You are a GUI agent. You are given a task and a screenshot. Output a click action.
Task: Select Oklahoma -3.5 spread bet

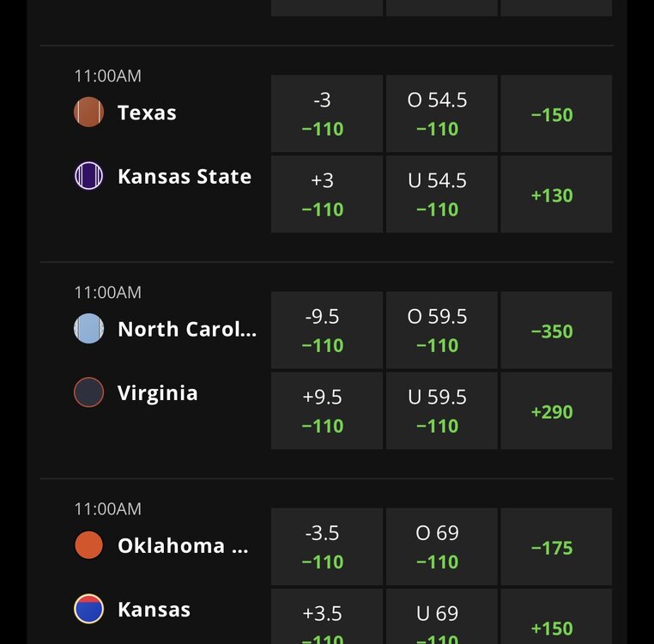(x=327, y=546)
